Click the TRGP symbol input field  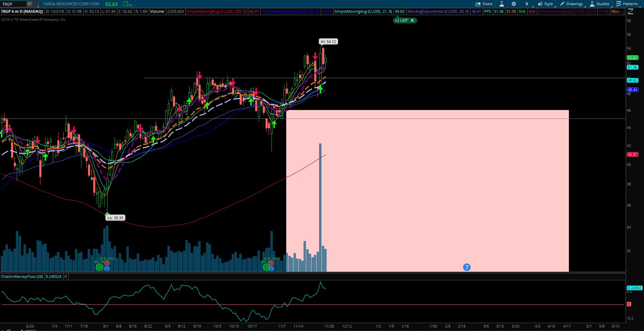click(13, 4)
